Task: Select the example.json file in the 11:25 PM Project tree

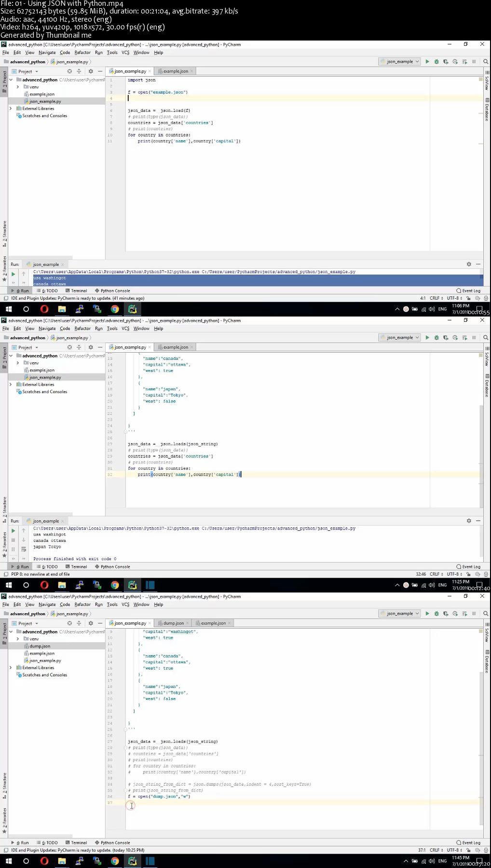Action: [x=41, y=370]
